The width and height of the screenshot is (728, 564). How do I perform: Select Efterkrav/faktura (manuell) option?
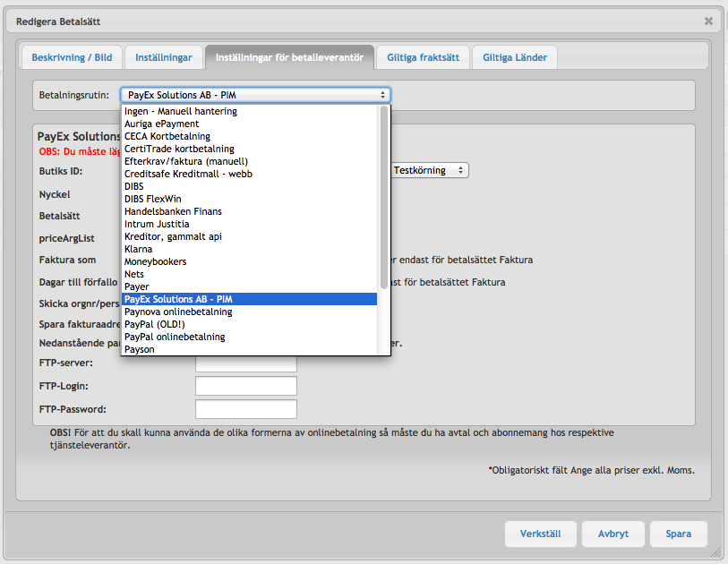coord(249,161)
